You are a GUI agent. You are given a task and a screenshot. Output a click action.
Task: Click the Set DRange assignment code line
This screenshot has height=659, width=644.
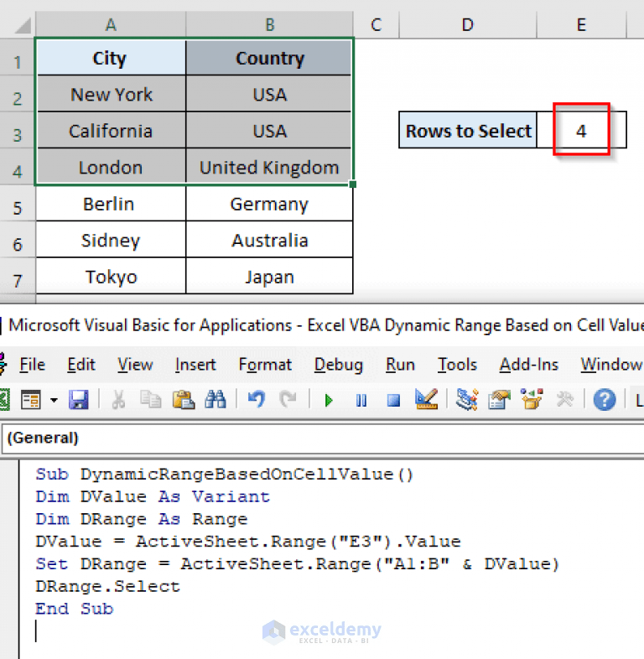(x=297, y=564)
